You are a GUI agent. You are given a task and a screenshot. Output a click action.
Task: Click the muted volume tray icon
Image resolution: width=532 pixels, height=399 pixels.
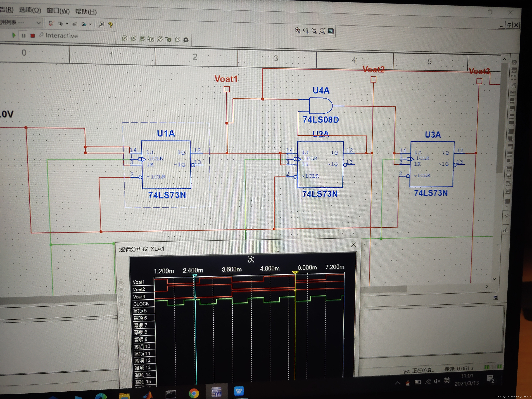coord(437,381)
